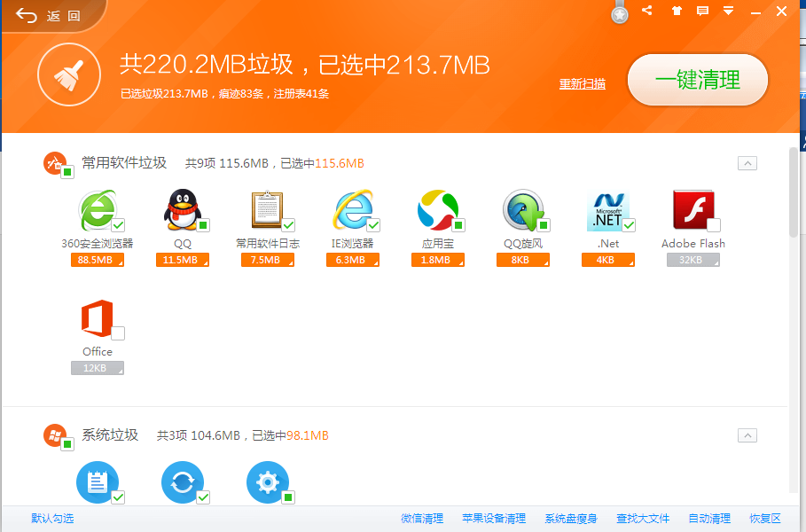
Task: Click the IE浏览器 icon
Action: pos(353,210)
